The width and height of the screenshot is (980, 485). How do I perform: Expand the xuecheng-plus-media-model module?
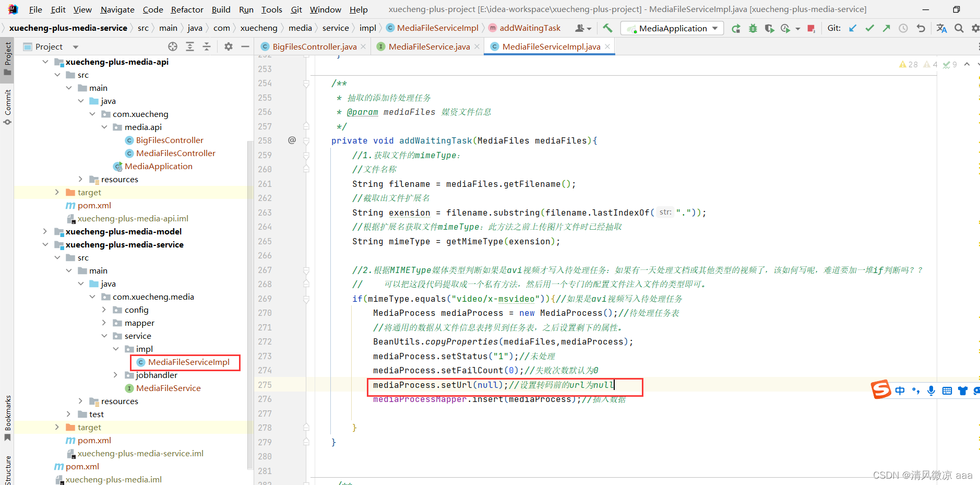[x=45, y=231]
